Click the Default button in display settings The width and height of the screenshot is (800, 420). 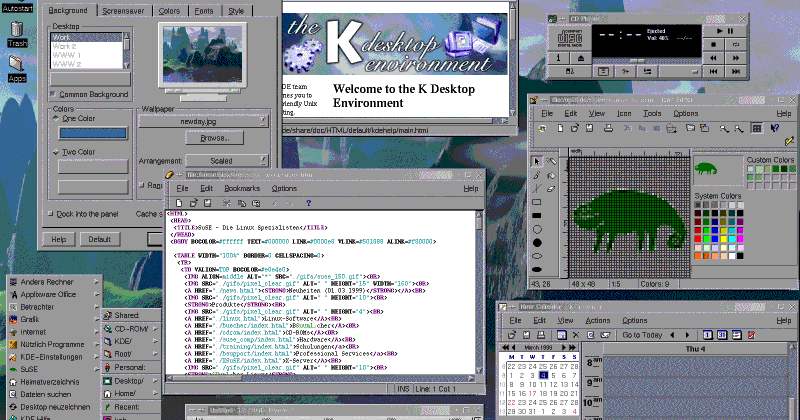99,239
